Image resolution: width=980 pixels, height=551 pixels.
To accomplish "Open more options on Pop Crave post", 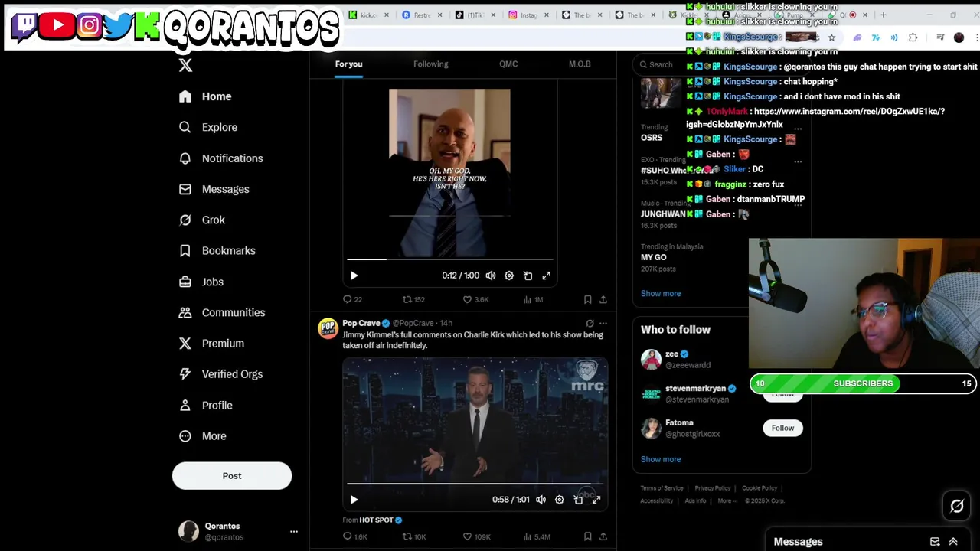I will pyautogui.click(x=603, y=323).
